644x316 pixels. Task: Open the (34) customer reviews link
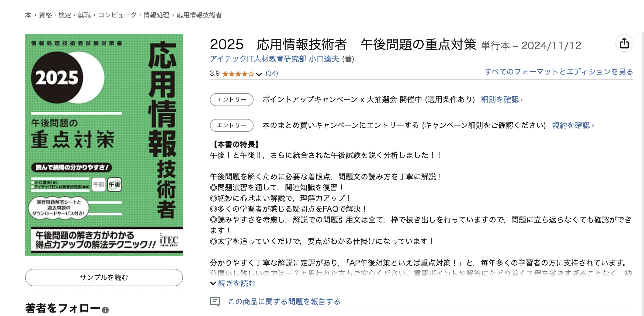pyautogui.click(x=272, y=73)
